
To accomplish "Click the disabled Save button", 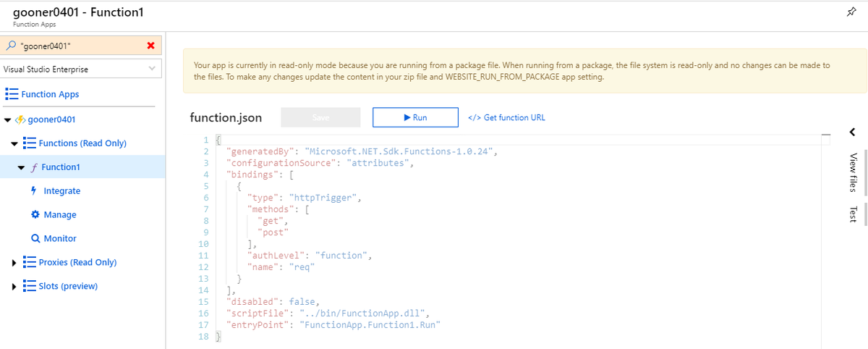I will 320,117.
